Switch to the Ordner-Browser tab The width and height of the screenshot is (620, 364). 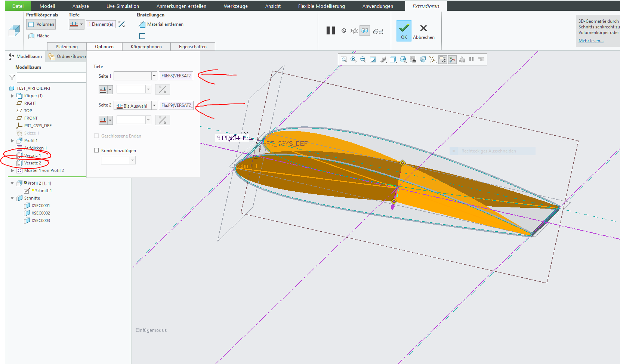(68, 56)
